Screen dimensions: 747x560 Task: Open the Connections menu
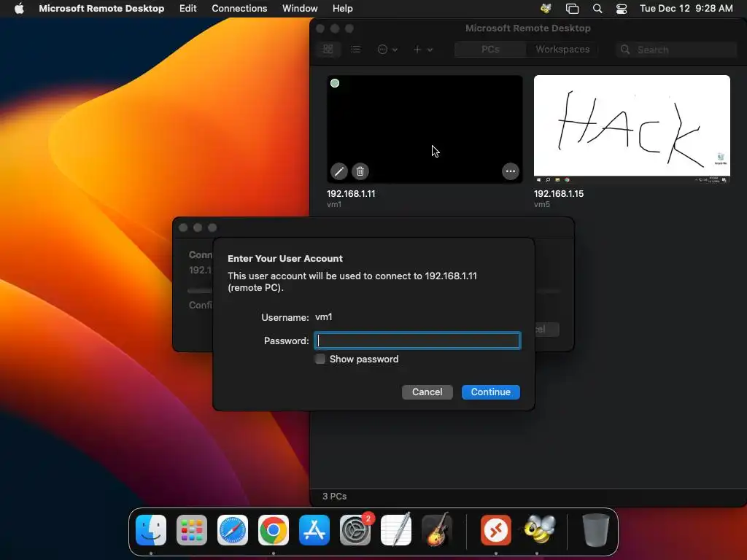click(239, 8)
